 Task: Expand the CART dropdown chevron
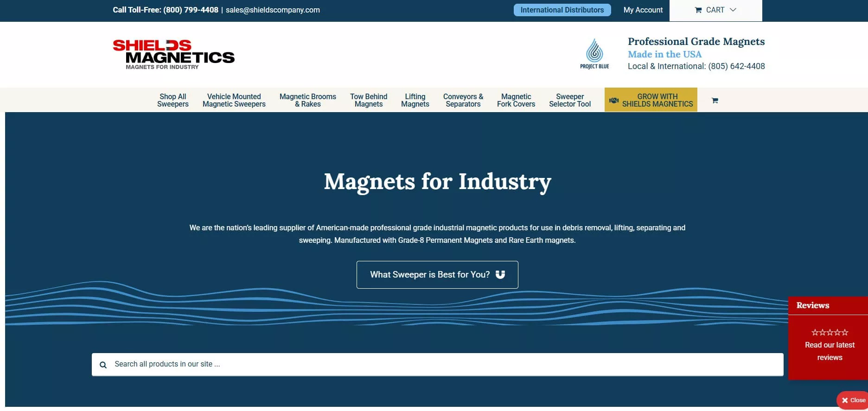tap(733, 10)
